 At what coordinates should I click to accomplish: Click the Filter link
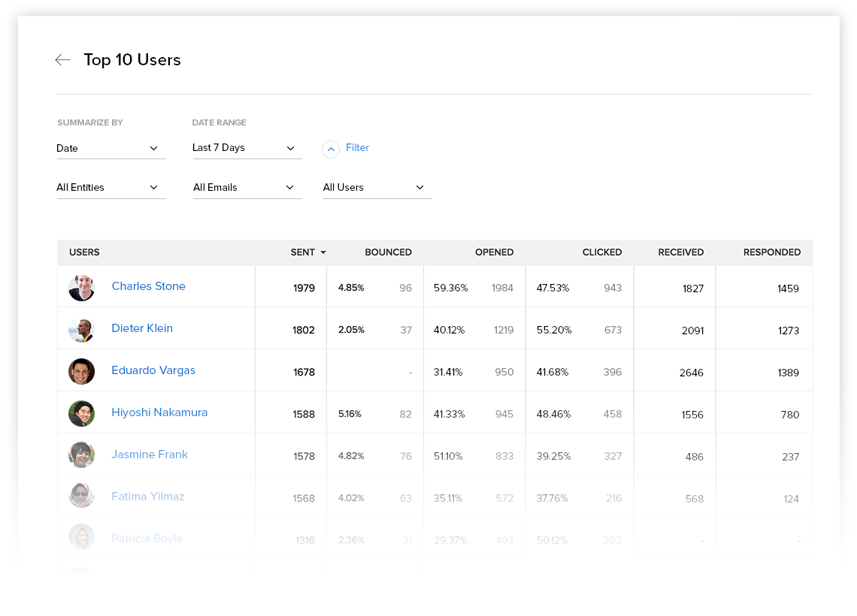tap(357, 148)
